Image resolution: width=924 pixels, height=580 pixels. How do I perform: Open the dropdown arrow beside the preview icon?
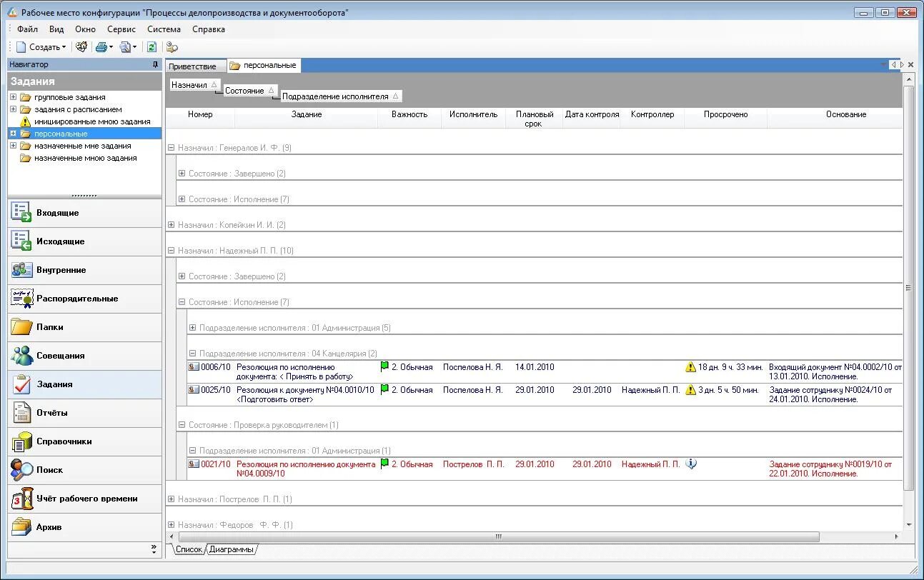coord(134,47)
